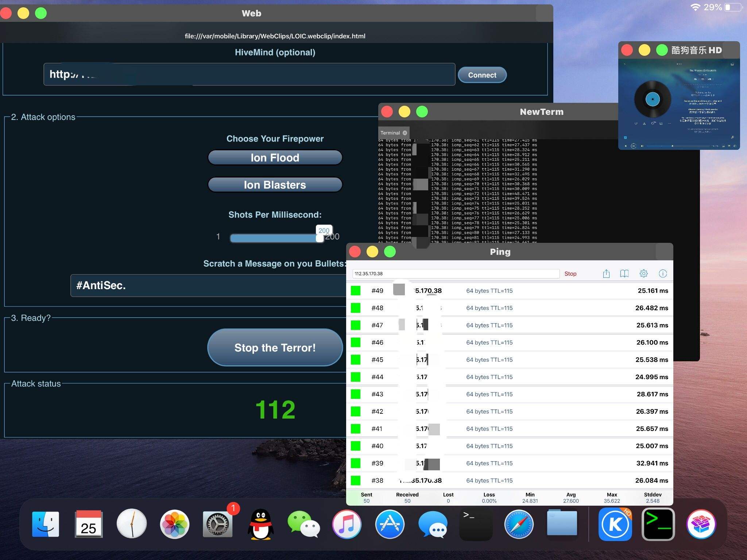Open the settings gear in Ping
The image size is (747, 560).
[x=643, y=273]
